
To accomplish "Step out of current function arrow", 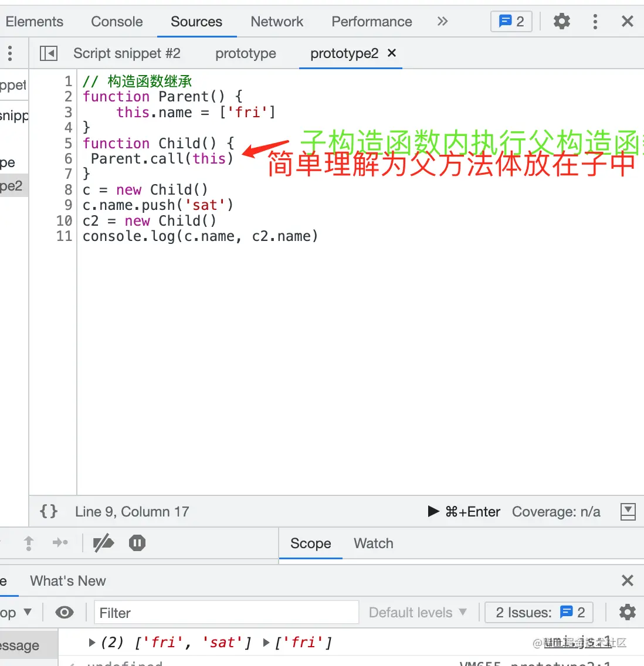I will coord(29,543).
